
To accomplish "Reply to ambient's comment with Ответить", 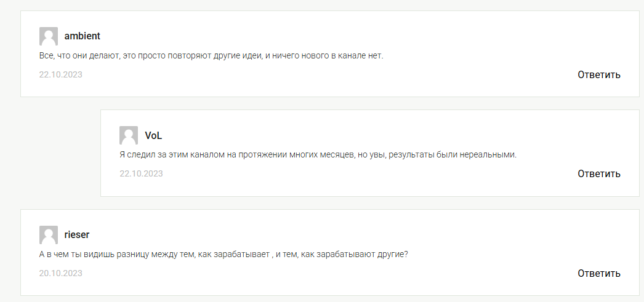I will 599,74.
